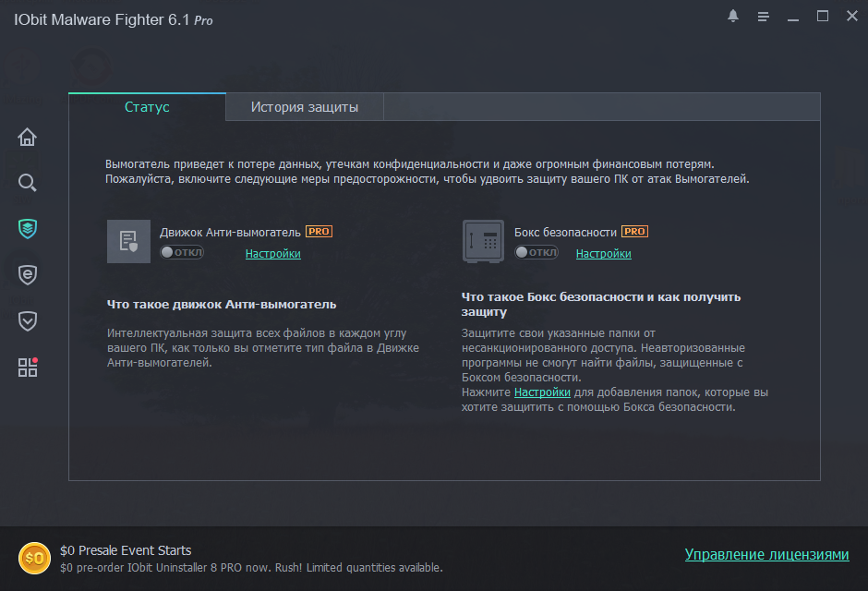Click the Движок Анти-вымогатель label

tap(230, 233)
